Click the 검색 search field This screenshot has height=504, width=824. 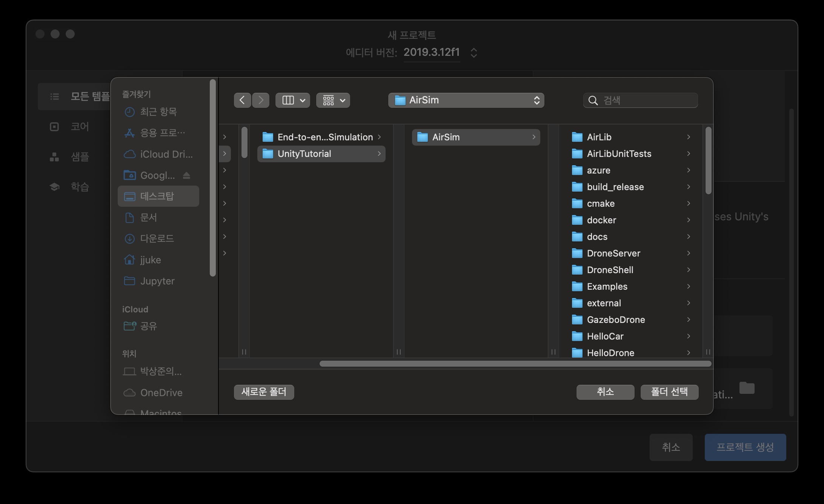pos(640,100)
